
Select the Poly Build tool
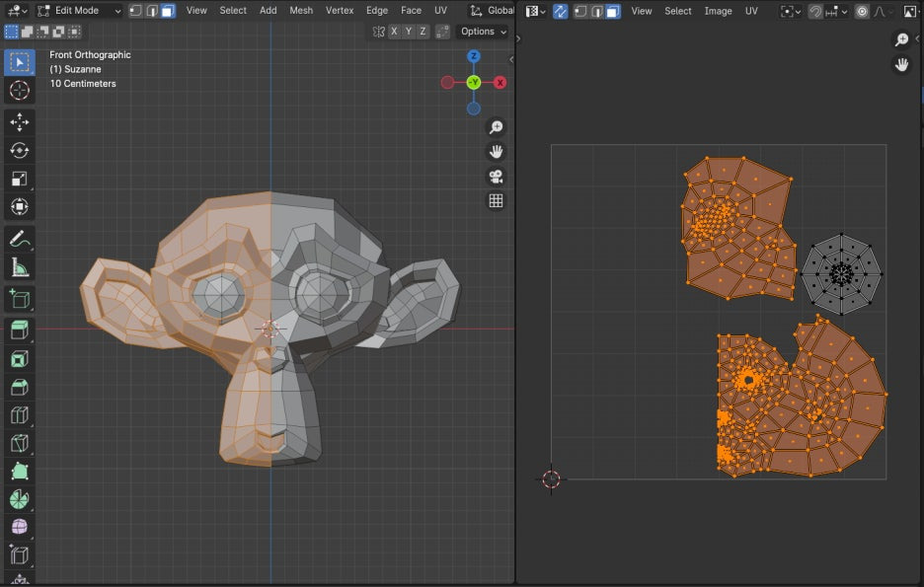click(20, 471)
